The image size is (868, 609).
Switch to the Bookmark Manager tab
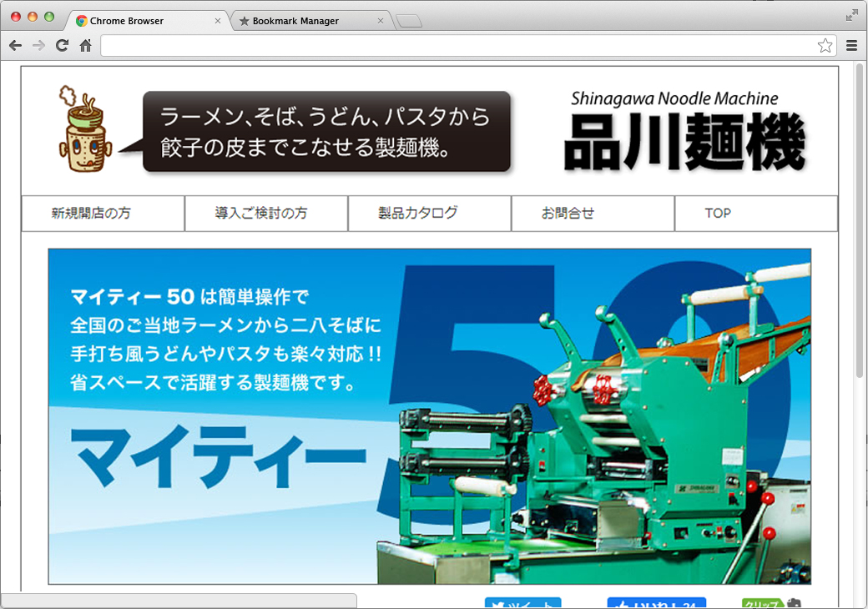coord(311,21)
